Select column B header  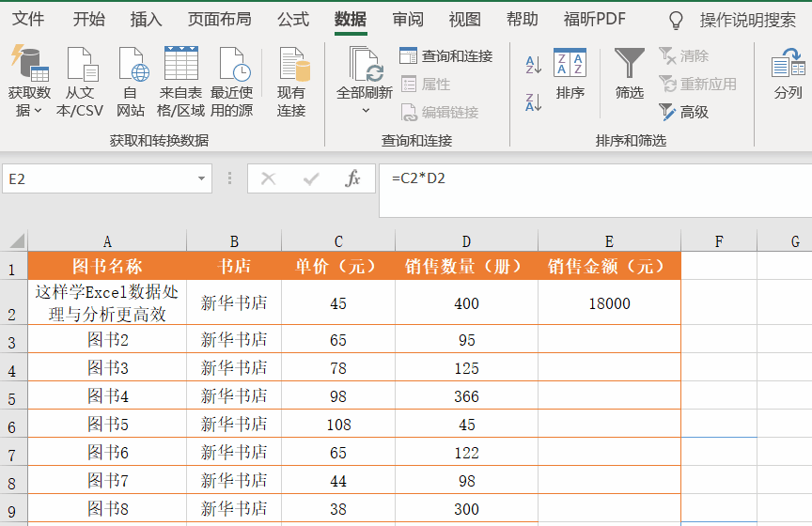click(x=234, y=241)
